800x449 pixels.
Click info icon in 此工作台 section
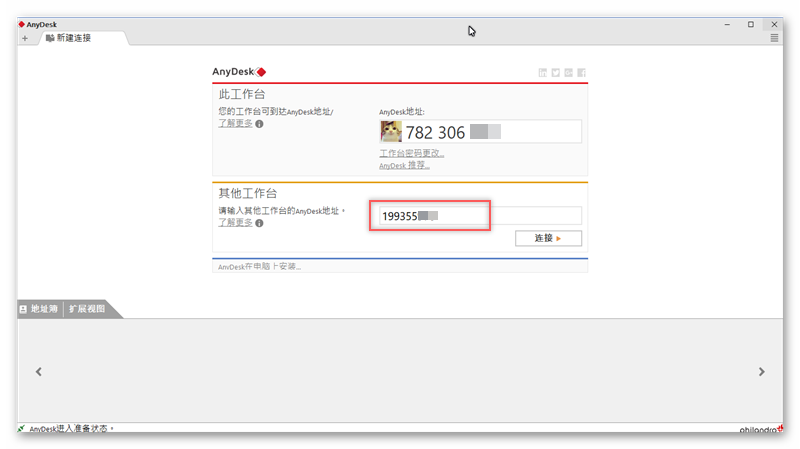pos(259,123)
